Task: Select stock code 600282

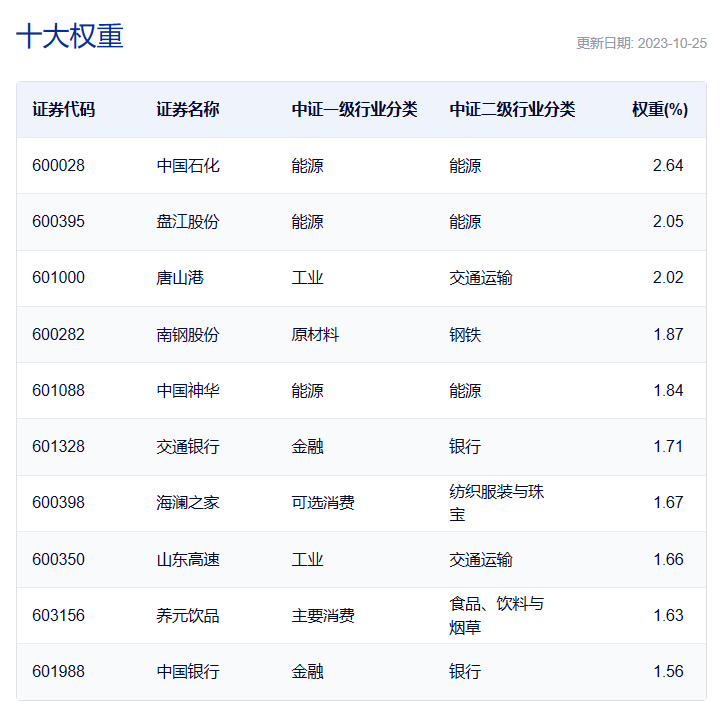Action: (59, 334)
